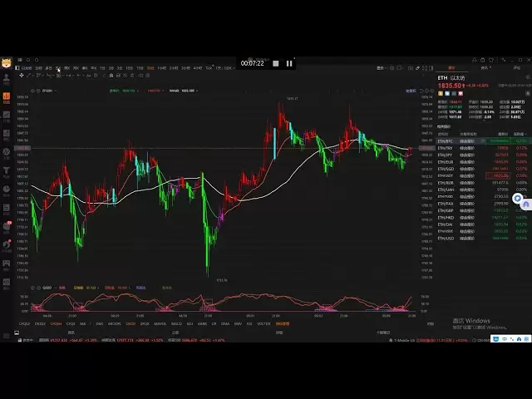Open the ETH/USD pair row
This screenshot has width=532, height=399.
(484, 239)
